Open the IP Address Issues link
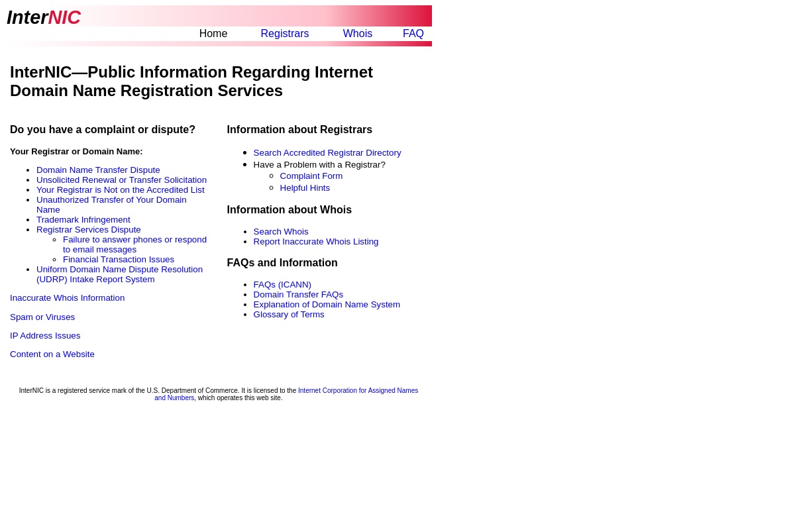795x532 pixels. point(45,336)
